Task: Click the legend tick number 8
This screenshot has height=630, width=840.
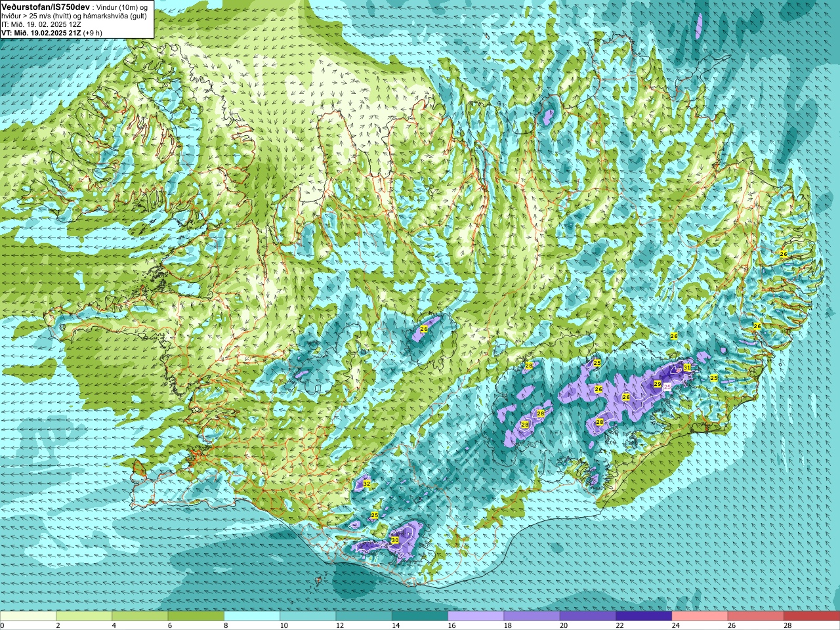Action: [226, 625]
